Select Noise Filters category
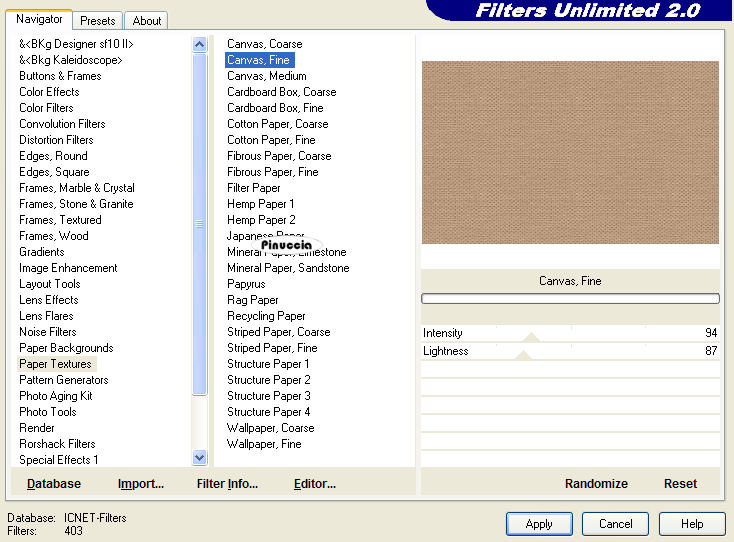The width and height of the screenshot is (734, 542). click(x=48, y=332)
